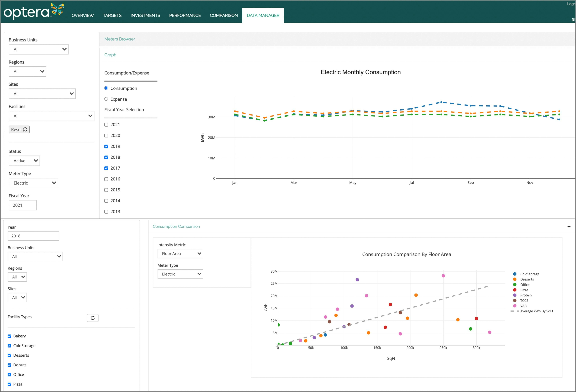Image resolution: width=576 pixels, height=392 pixels.
Task: Click the Fiscal Year input showing 2021
Action: [23, 205]
